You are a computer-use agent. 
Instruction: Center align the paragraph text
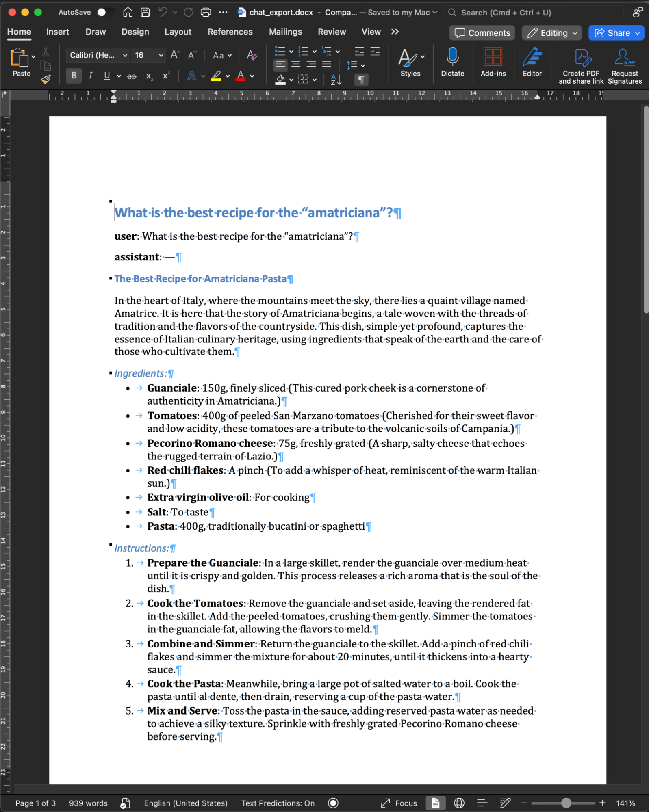[x=296, y=65]
